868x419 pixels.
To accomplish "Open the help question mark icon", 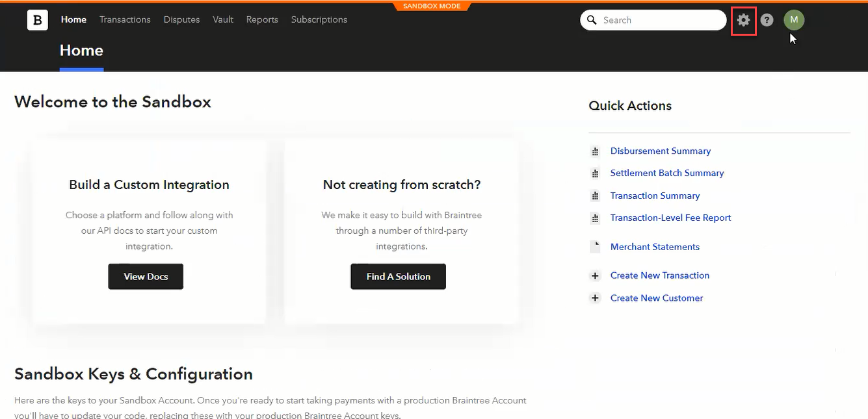I will click(x=767, y=20).
